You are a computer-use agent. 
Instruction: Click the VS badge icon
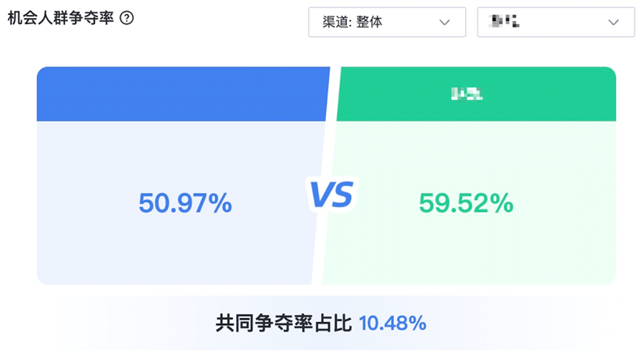(331, 195)
